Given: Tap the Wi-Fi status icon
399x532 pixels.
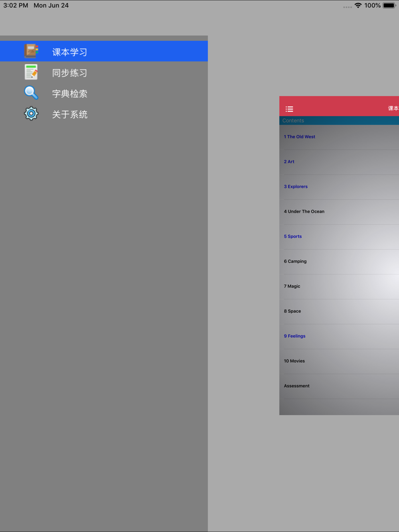Looking at the screenshot, I should coord(358,6).
